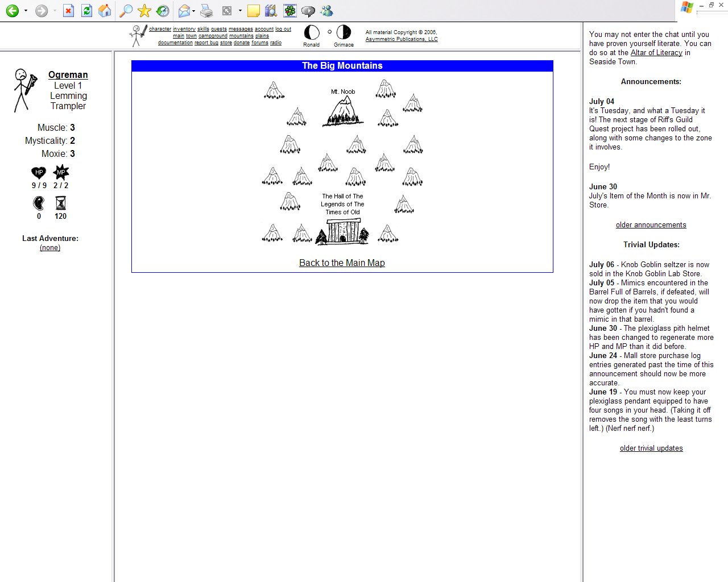Go to the browser home page icon

pyautogui.click(x=105, y=11)
